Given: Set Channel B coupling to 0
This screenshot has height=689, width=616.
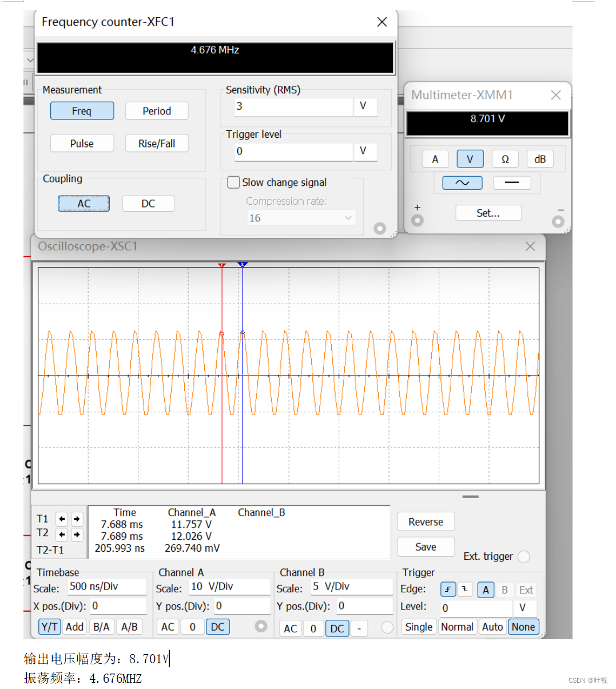Looking at the screenshot, I should (x=313, y=629).
